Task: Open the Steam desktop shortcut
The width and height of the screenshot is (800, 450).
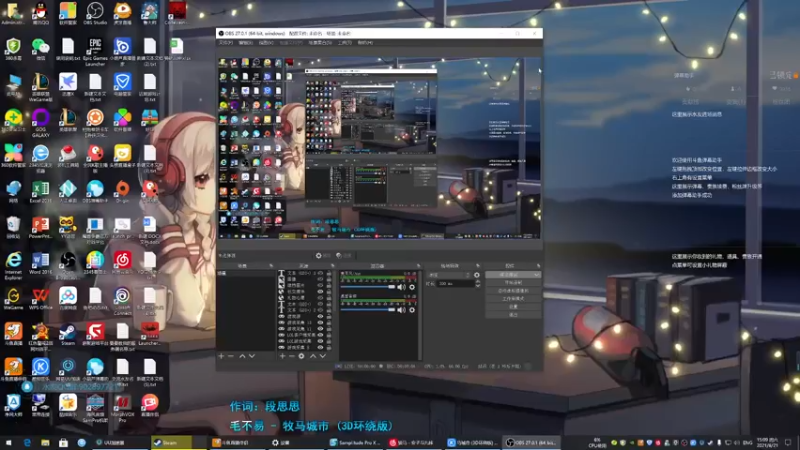Action: 68,335
